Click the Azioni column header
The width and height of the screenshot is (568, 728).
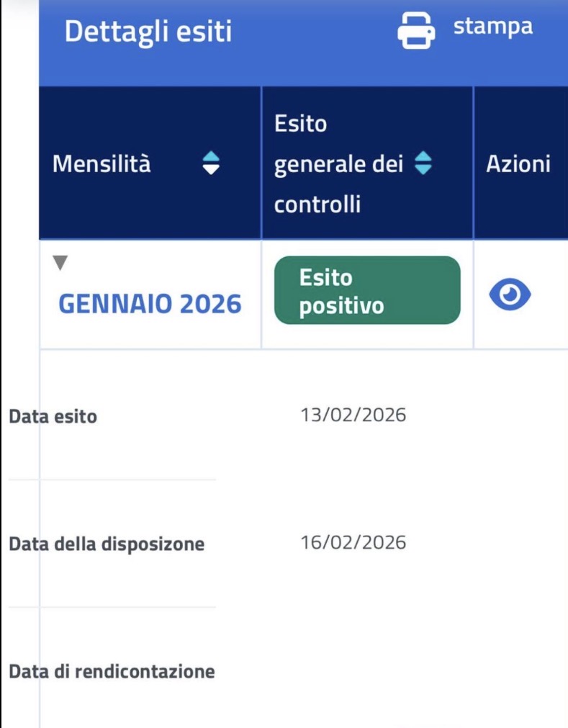[518, 164]
